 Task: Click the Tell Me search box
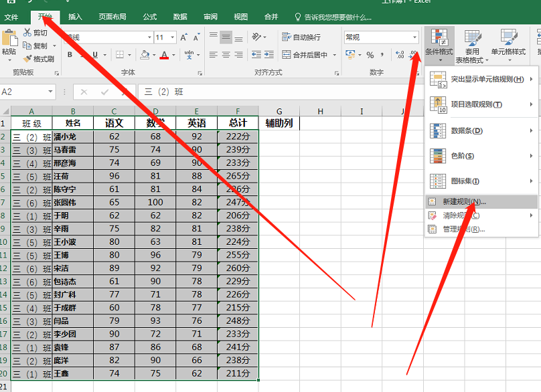333,17
